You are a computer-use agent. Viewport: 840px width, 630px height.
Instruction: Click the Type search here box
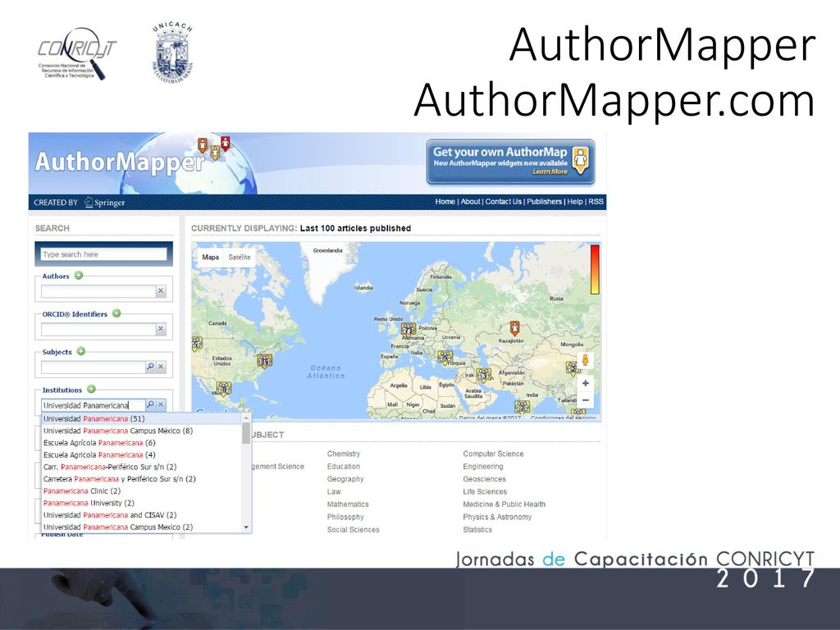point(104,254)
